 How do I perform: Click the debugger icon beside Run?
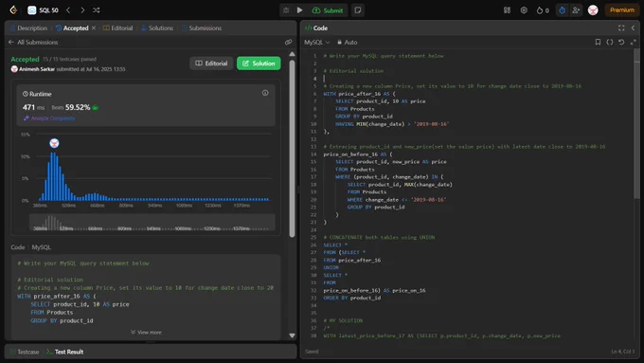(x=286, y=10)
